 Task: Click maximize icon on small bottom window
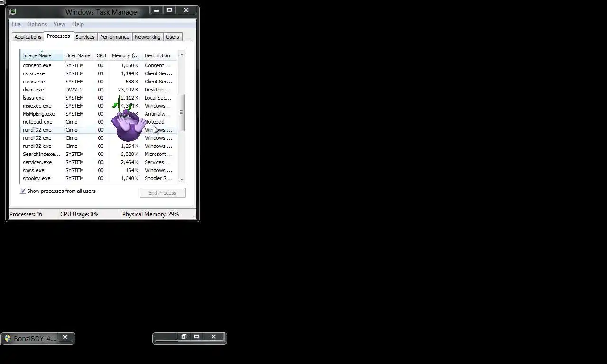point(197,337)
